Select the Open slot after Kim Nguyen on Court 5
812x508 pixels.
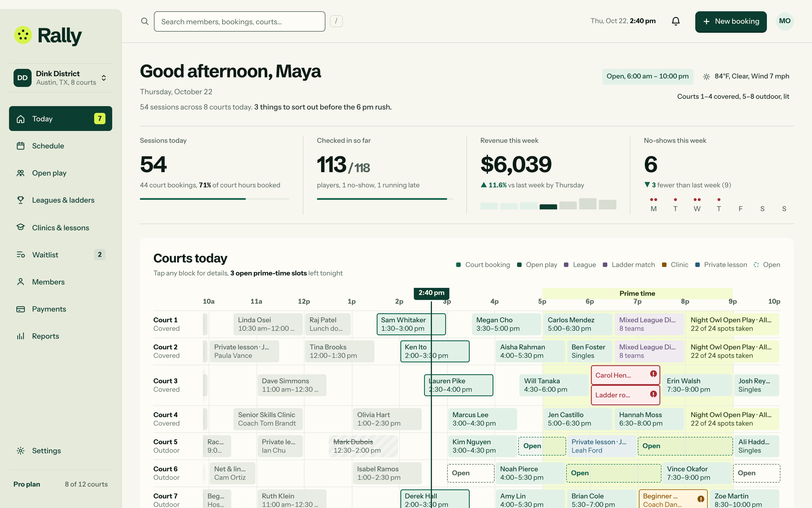coord(542,446)
